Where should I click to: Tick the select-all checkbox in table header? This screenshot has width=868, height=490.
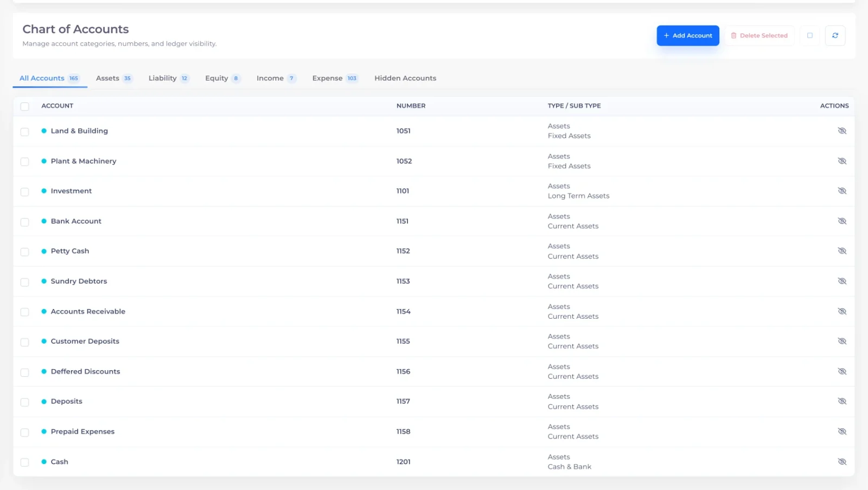pyautogui.click(x=24, y=106)
